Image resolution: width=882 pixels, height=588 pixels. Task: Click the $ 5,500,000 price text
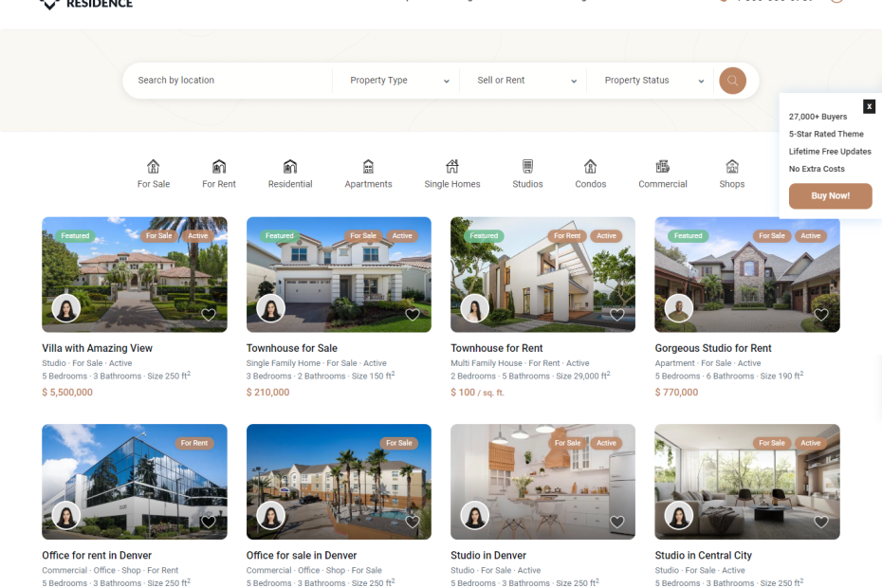click(x=67, y=393)
